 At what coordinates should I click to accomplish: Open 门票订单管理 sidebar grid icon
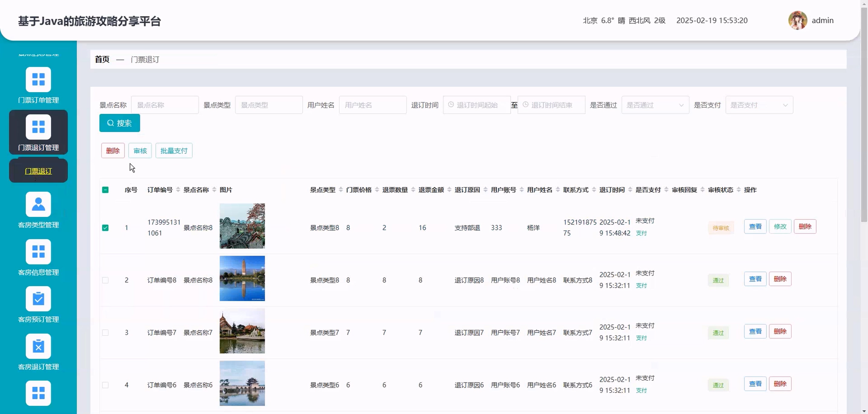[38, 80]
